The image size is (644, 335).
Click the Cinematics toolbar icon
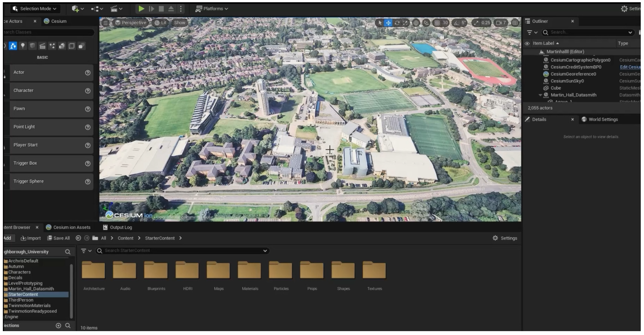(116, 9)
